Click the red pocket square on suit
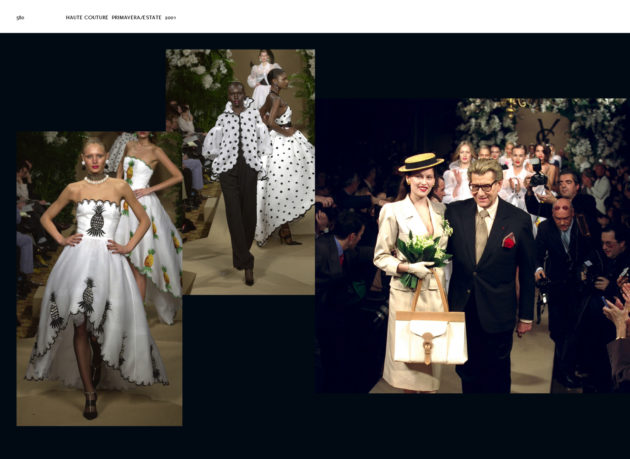630x459 pixels. point(509,240)
